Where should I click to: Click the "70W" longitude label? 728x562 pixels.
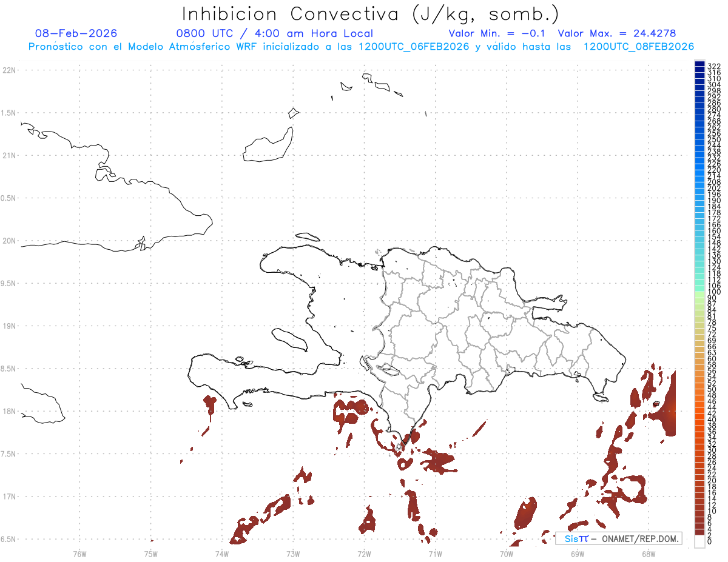(x=506, y=554)
